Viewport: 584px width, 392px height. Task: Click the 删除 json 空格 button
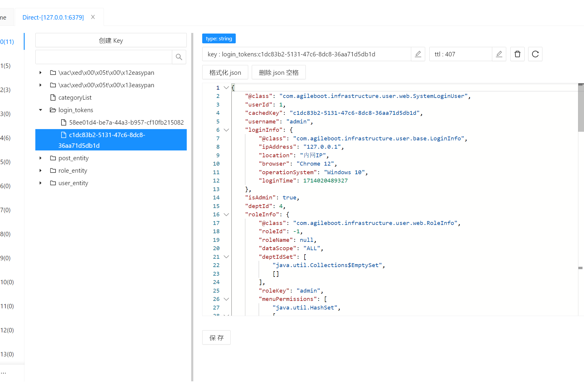pyautogui.click(x=279, y=72)
